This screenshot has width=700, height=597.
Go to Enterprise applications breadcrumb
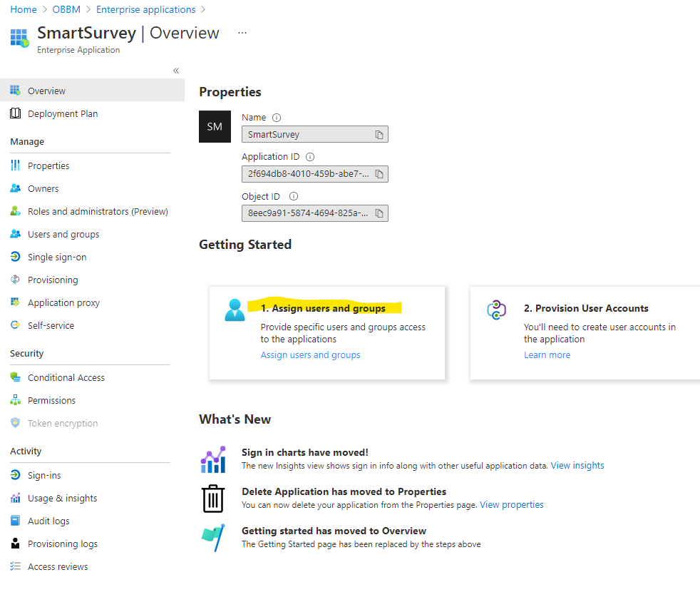click(x=146, y=9)
